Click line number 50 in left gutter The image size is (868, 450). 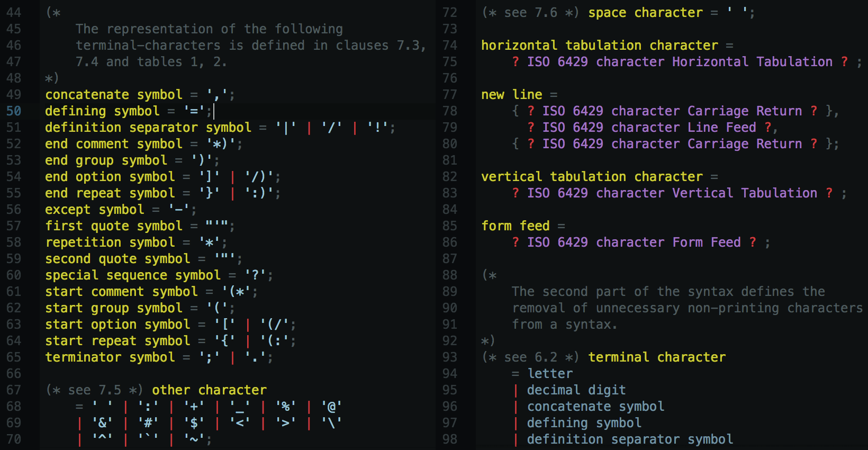[x=14, y=111]
